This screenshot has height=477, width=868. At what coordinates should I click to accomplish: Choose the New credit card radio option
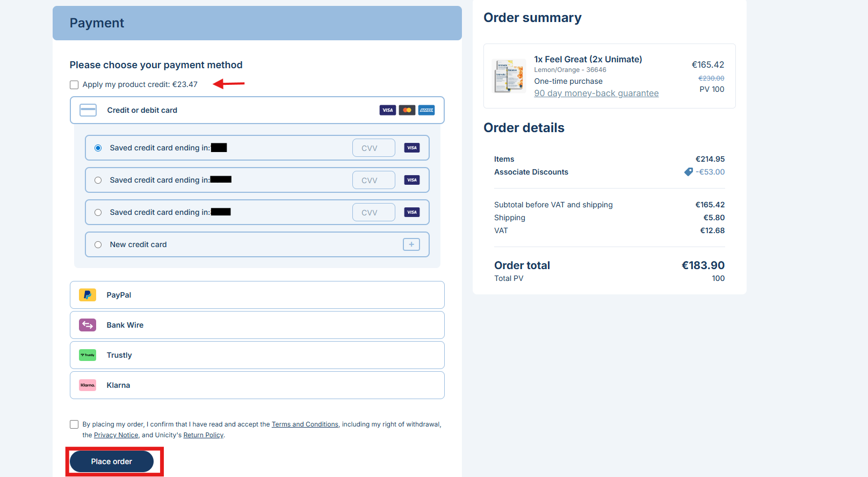pyautogui.click(x=98, y=245)
